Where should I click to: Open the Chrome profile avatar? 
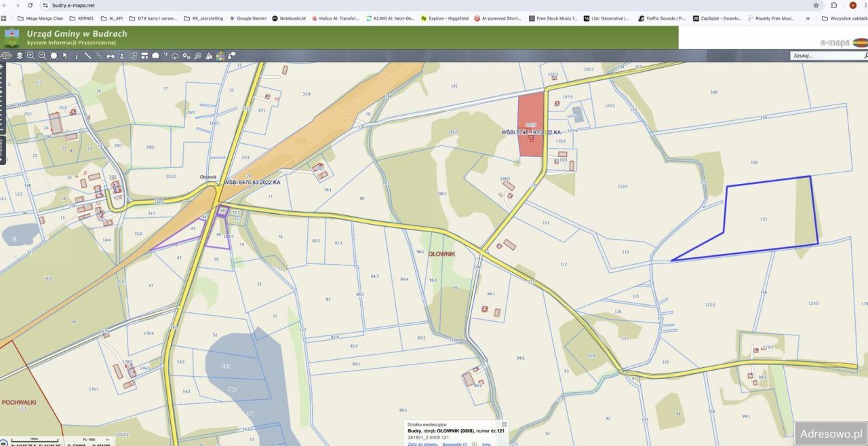(853, 5)
